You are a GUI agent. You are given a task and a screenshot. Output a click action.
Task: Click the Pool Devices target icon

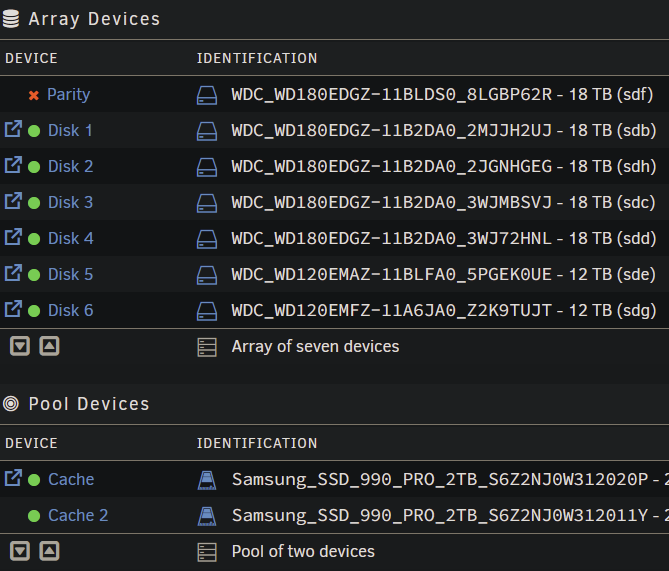[x=11, y=403]
